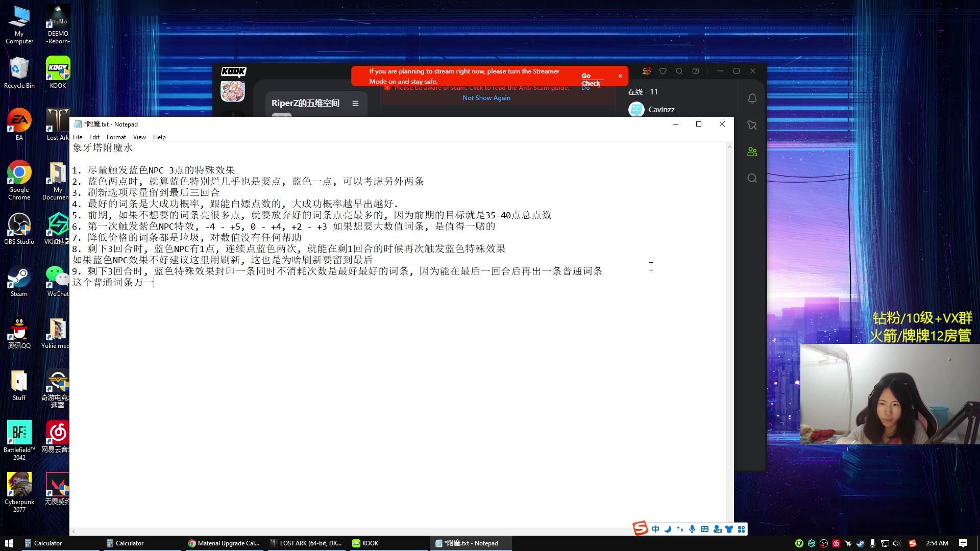Open the pinned messages icon in KOOK sidebar
Screen dimensions: 980x551
coord(752,125)
